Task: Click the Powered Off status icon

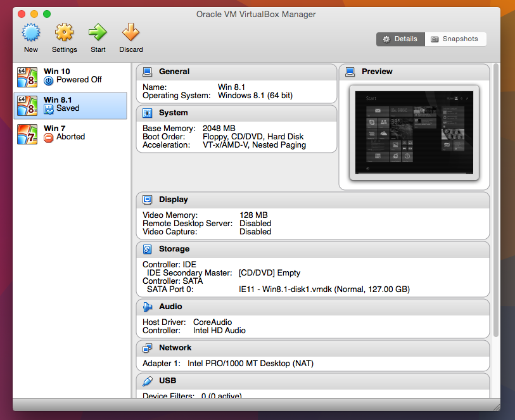Action: (x=48, y=80)
